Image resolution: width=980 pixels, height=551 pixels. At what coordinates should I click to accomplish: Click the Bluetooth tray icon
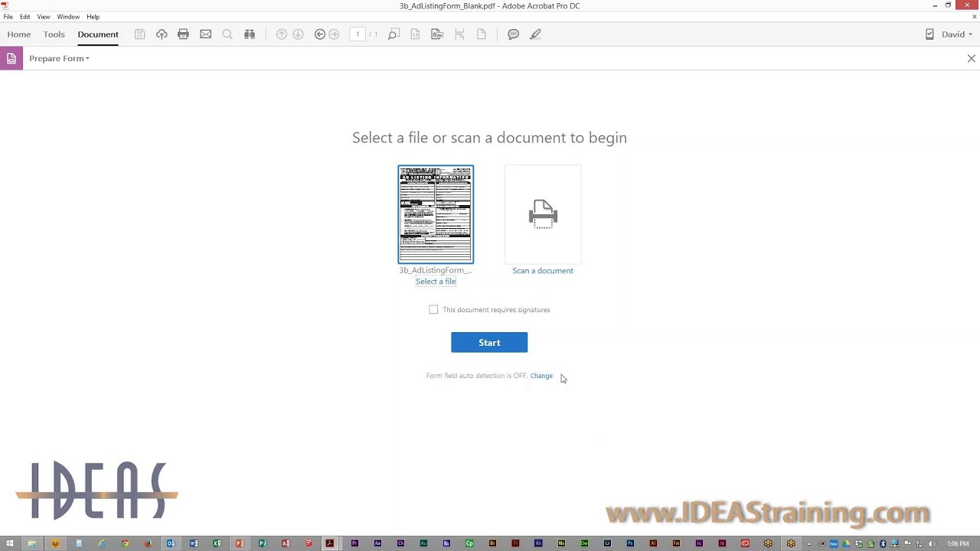click(882, 543)
